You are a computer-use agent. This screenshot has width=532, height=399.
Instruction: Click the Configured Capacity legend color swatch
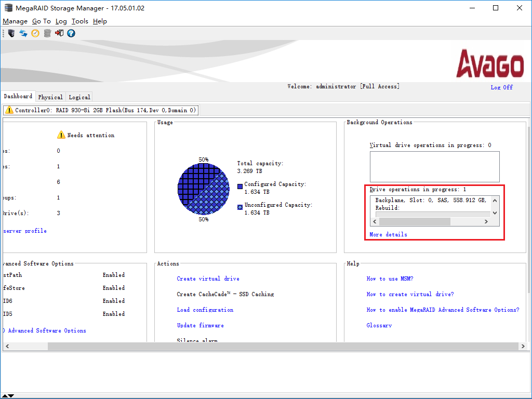240,185
